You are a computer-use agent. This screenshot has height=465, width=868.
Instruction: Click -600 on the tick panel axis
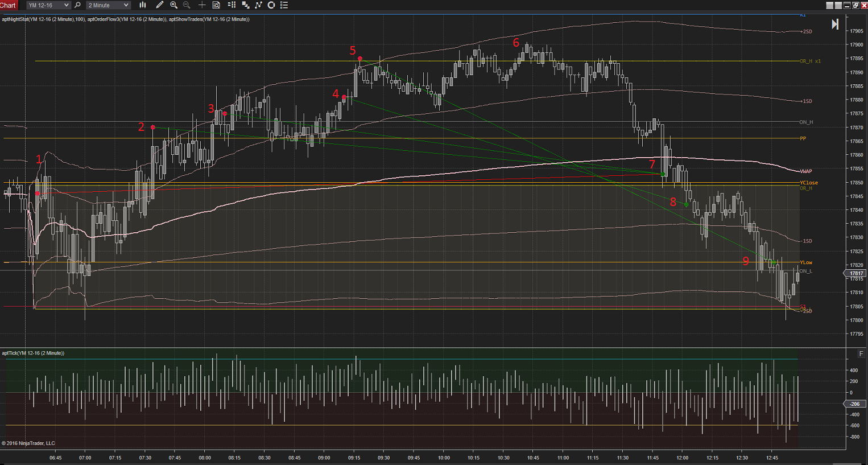click(854, 426)
